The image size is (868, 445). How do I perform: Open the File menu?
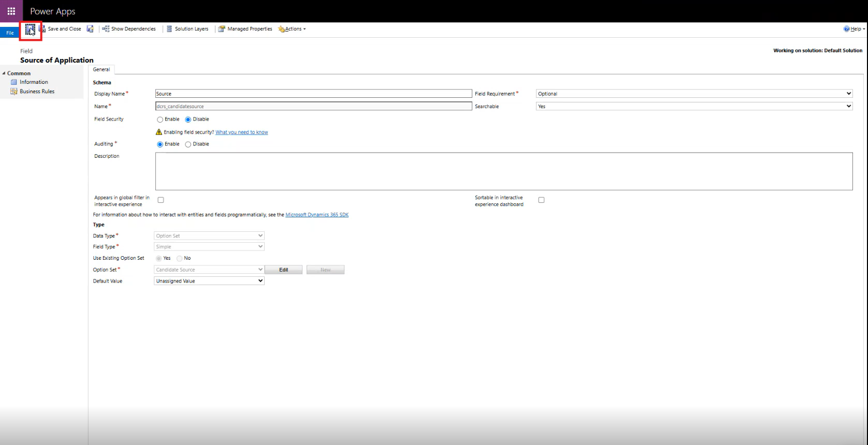point(10,33)
